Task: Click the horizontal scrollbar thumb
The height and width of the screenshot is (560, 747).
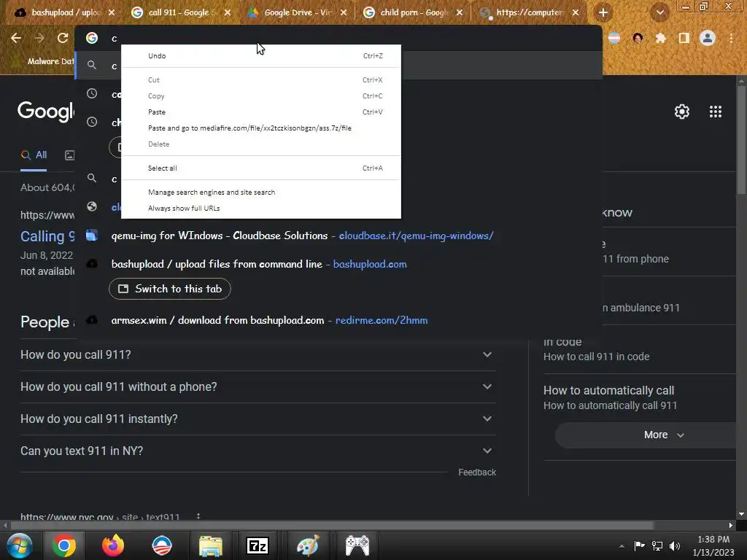Action: pos(332,525)
